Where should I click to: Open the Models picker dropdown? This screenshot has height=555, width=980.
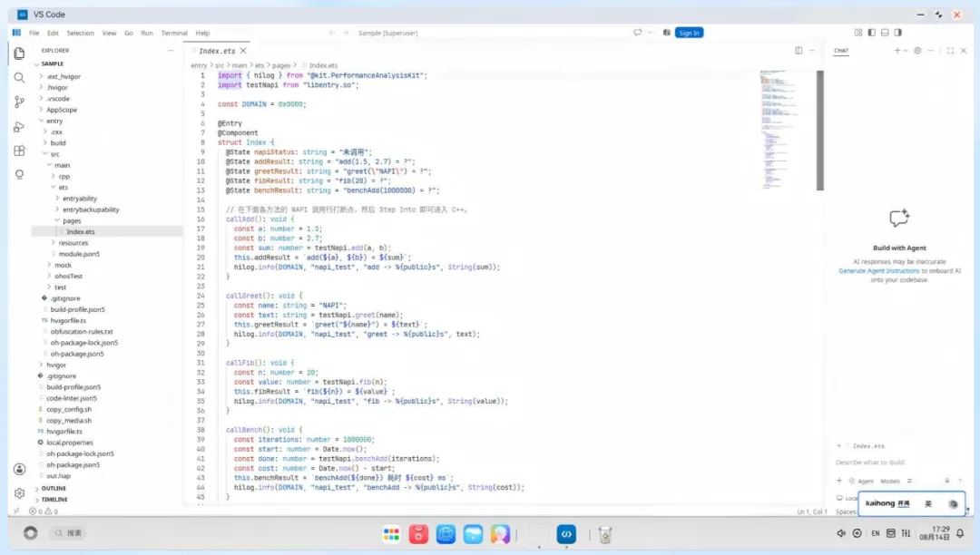coord(890,481)
